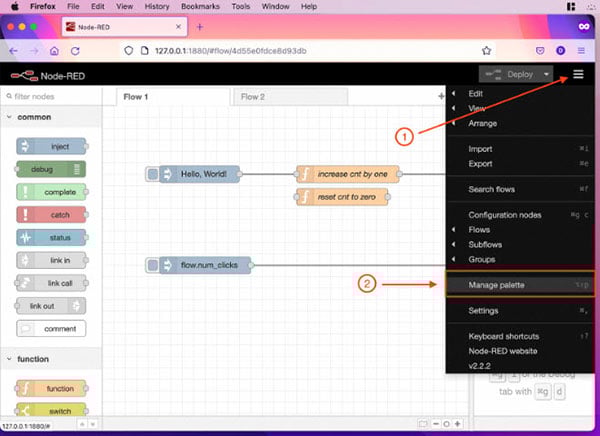This screenshot has height=436, width=600.
Task: Open the Tools menu in menu bar
Action: click(x=241, y=7)
